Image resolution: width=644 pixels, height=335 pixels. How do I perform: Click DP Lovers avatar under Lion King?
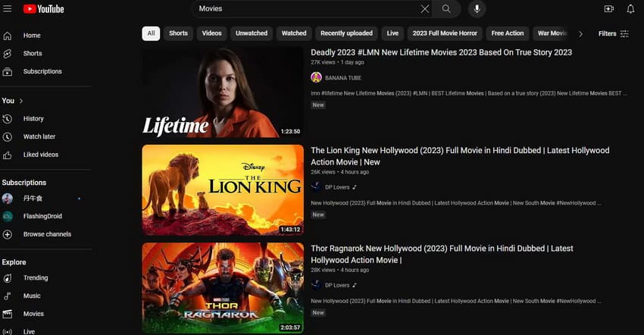click(x=316, y=187)
